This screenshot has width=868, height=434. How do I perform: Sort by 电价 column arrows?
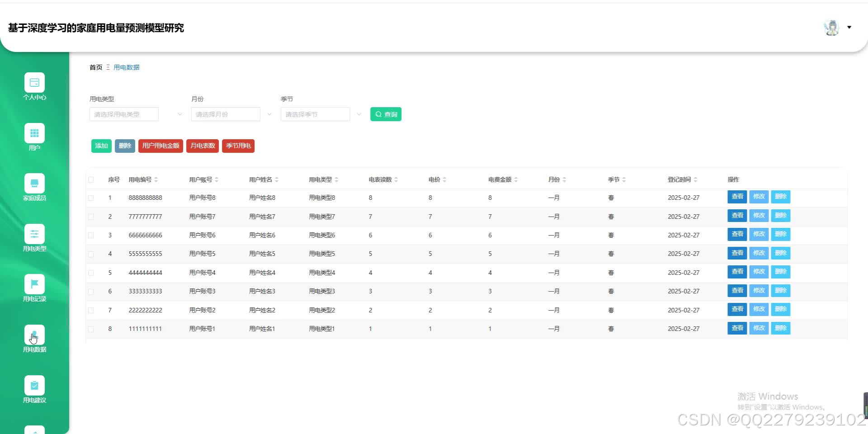pos(444,179)
